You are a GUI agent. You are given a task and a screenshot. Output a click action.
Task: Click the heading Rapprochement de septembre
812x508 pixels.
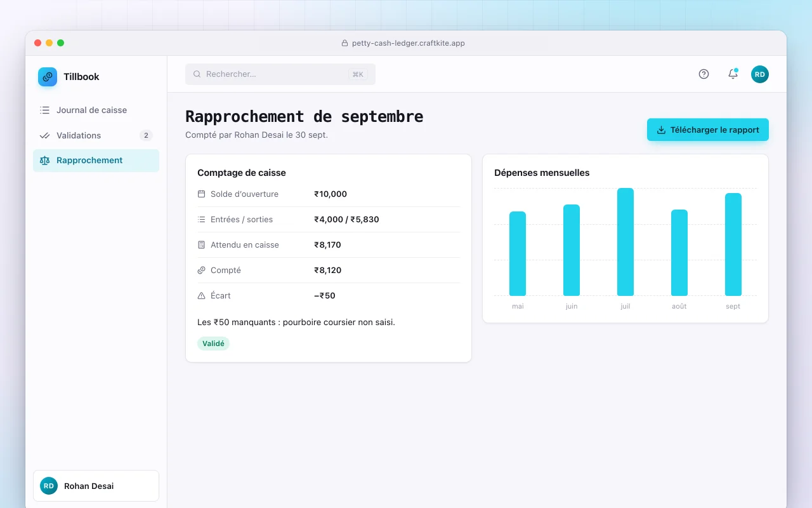[304, 117]
